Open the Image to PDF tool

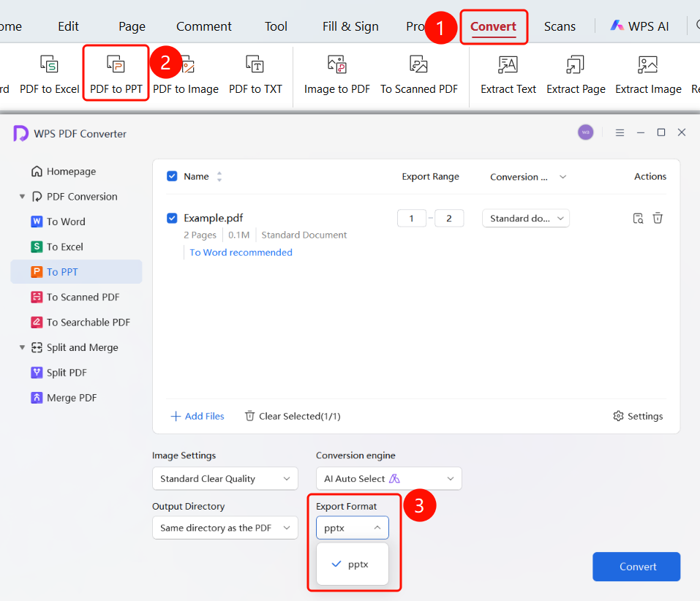[x=337, y=75]
